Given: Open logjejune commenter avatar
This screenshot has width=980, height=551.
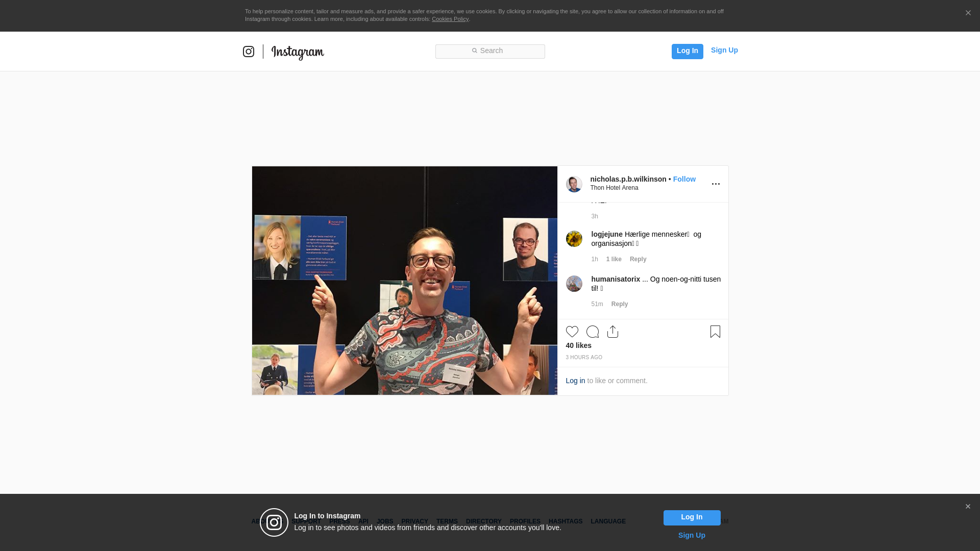Looking at the screenshot, I should point(574,239).
